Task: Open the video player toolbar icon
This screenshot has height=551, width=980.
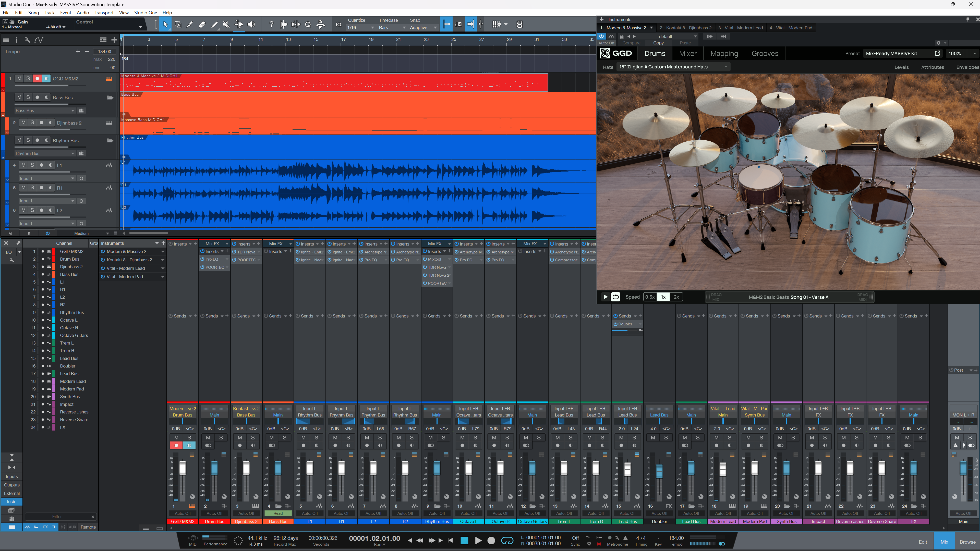Action: [519, 24]
